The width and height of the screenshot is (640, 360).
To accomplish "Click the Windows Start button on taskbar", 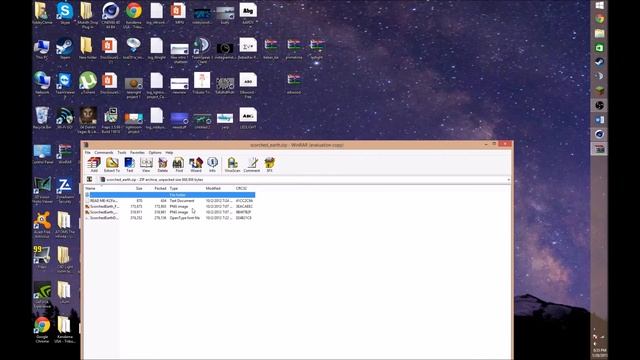I will (600, 5).
